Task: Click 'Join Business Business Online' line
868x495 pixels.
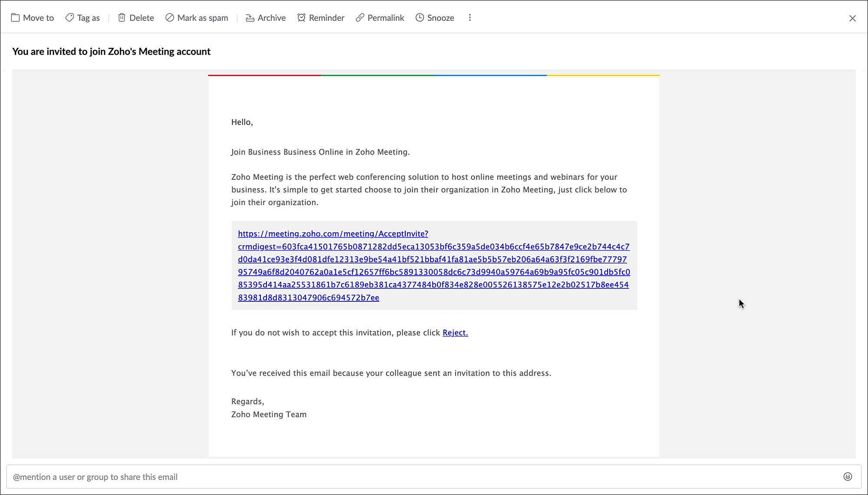Action: (x=320, y=152)
